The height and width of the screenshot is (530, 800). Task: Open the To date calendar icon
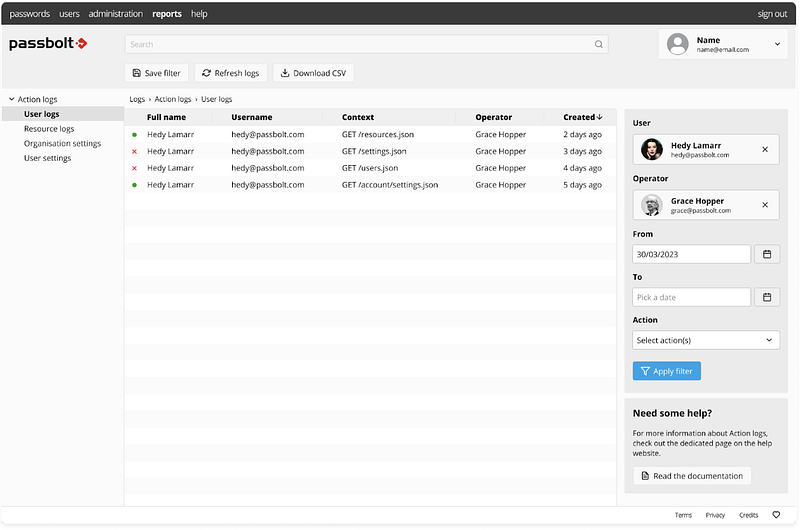(x=767, y=297)
